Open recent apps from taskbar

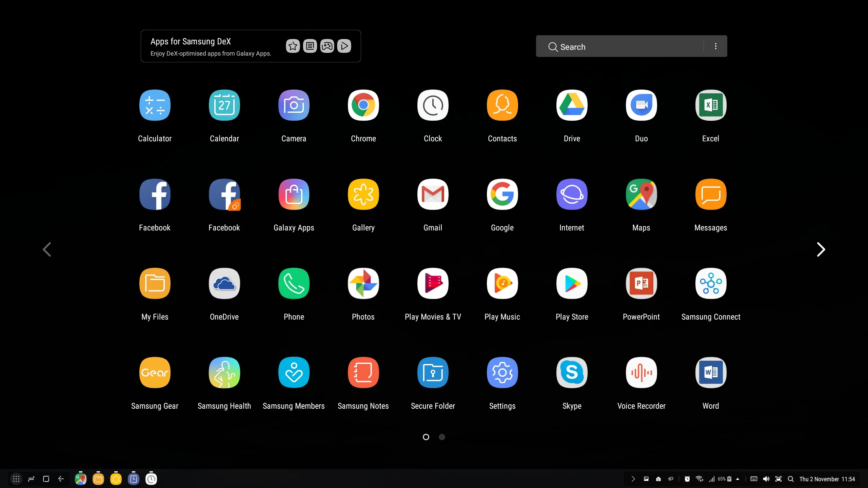point(31,479)
